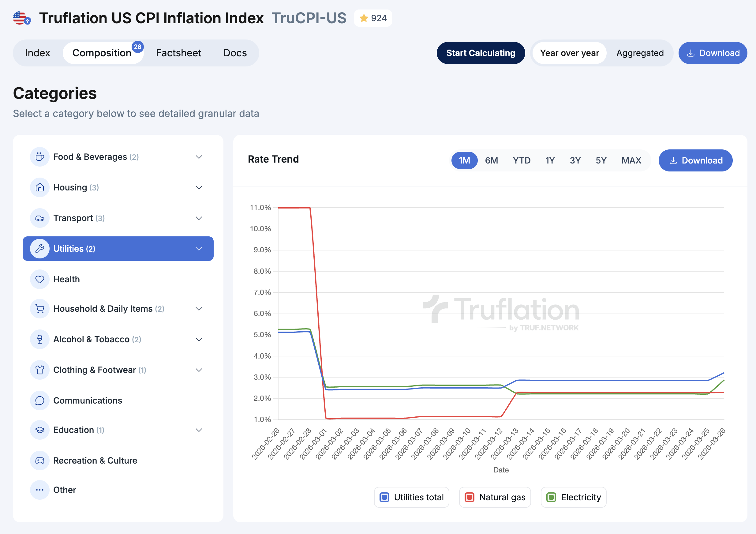
Task: Click the Recreation & Culture gamepad icon
Action: (39, 461)
